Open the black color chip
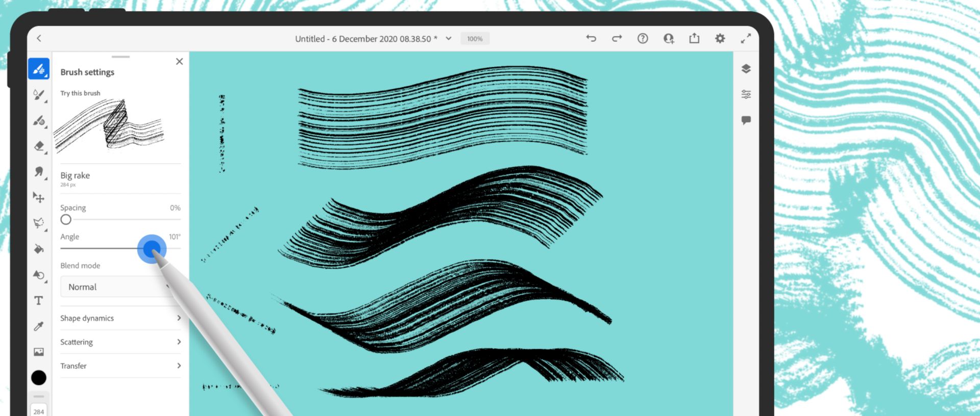Image resolution: width=980 pixels, height=416 pixels. (x=39, y=378)
